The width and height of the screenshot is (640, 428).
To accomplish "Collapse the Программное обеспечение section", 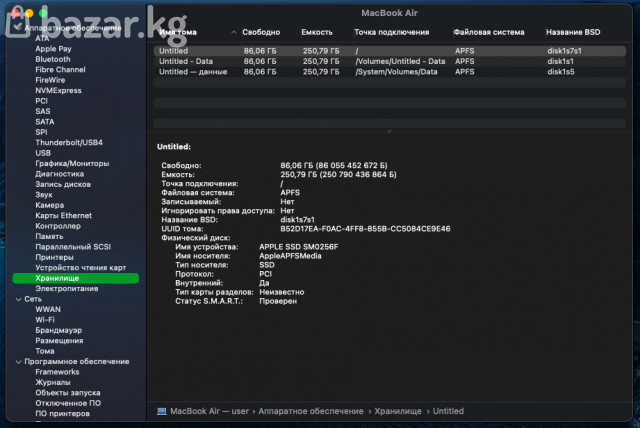I will [x=16, y=361].
